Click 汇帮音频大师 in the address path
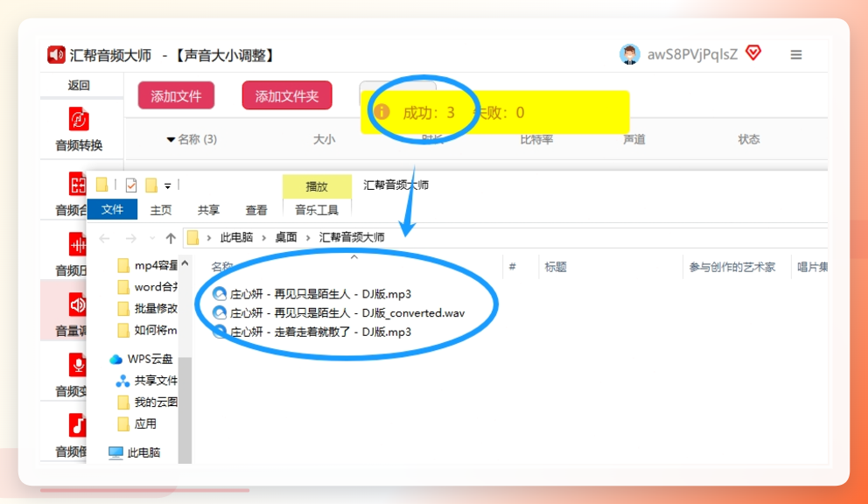The image size is (868, 504). (x=352, y=238)
